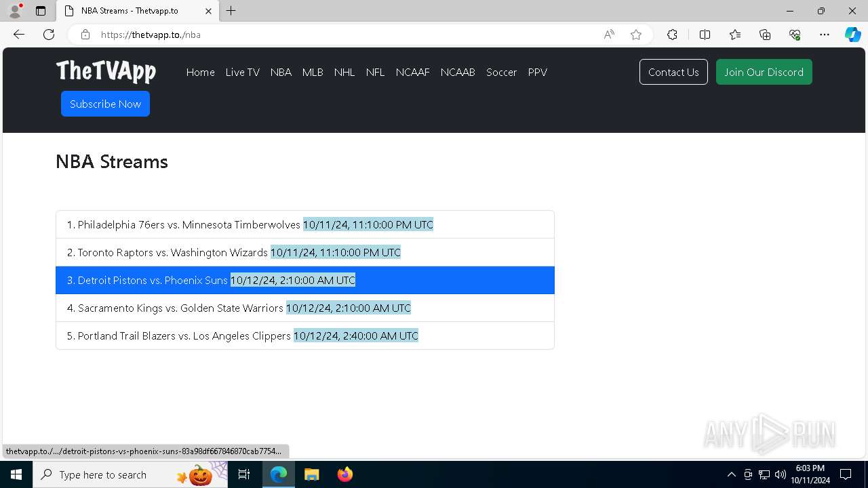Select NHL in navigation bar
868x488 pixels.
click(x=344, y=72)
